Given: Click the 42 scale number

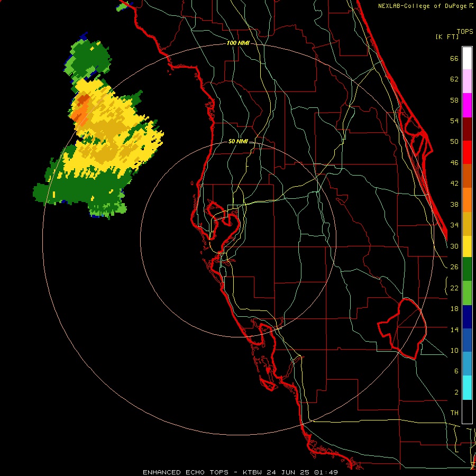Looking at the screenshot, I should (454, 184).
